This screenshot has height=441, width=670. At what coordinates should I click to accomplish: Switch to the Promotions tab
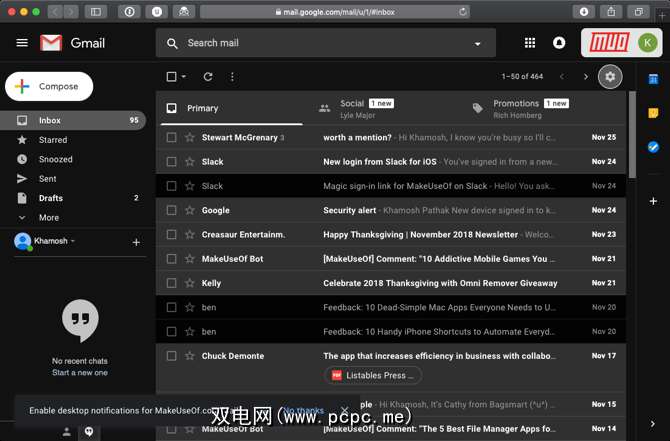coord(536,109)
